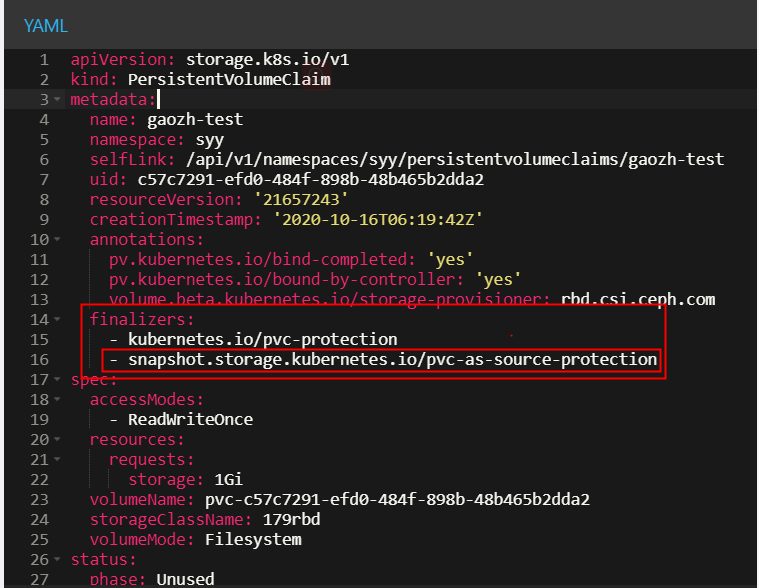The width and height of the screenshot is (759, 588).
Task: Collapse the annotations block fold arrow
Action: click(57, 239)
